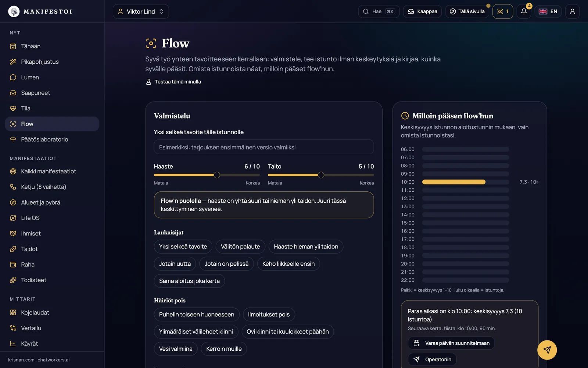Image resolution: width=588 pixels, height=368 pixels.
Task: Open Pikapohjustus in the sidebar
Action: click(52, 62)
